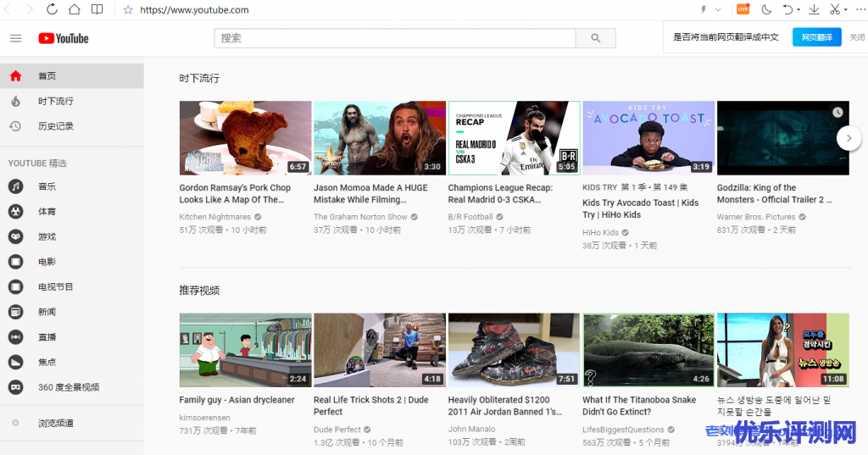Click the lightning speed mode icon
The width and height of the screenshot is (868, 455).
click(704, 9)
